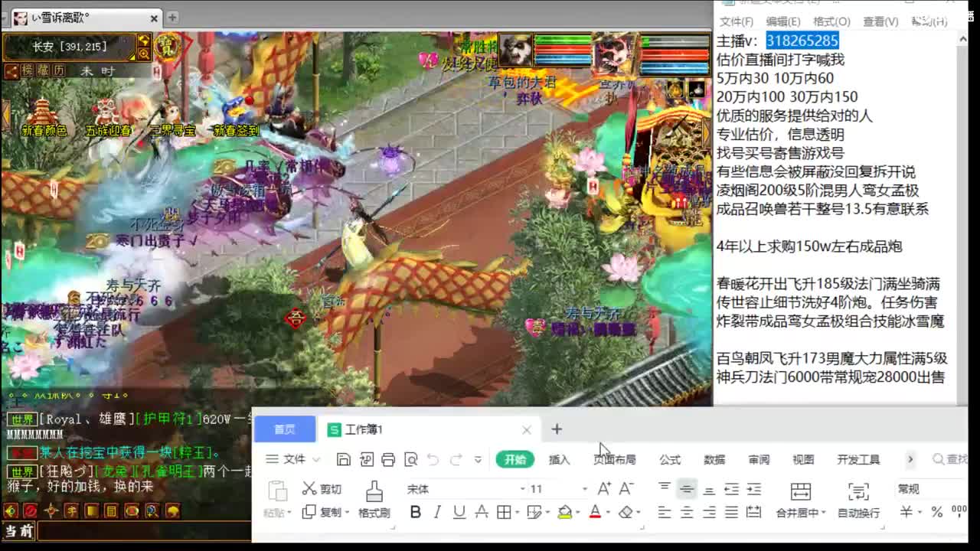The image size is (980, 551).
Task: Click the 当前 chat channel button
Action: [x=18, y=530]
